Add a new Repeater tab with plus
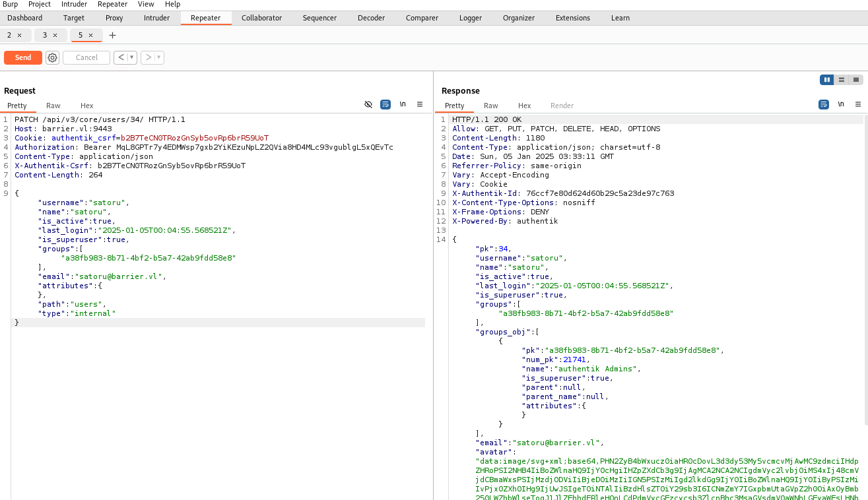The image size is (868, 500). [x=112, y=35]
